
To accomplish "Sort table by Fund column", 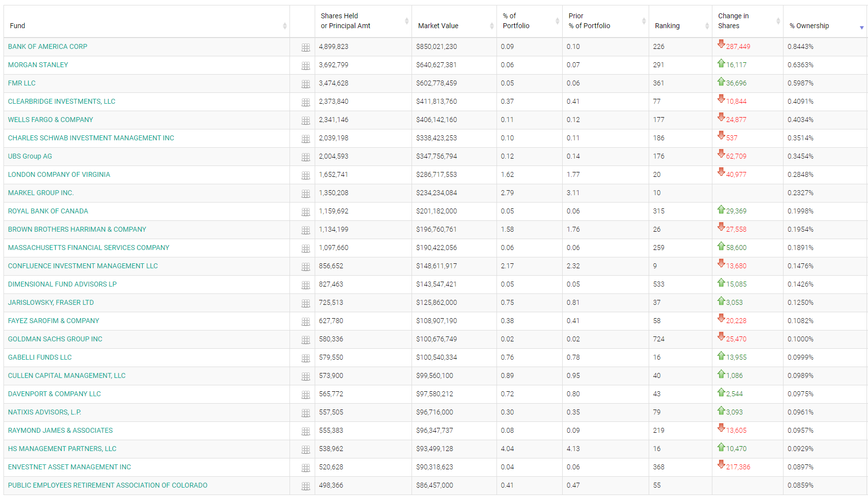I will (147, 21).
